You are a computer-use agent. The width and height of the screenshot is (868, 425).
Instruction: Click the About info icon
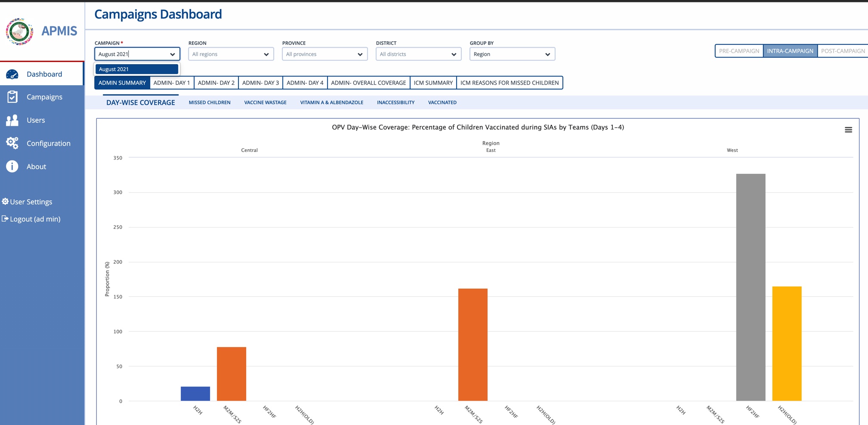click(x=12, y=166)
